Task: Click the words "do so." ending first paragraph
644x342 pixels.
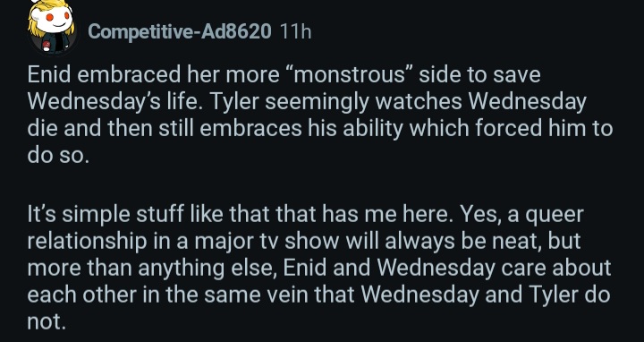Action: click(x=58, y=155)
